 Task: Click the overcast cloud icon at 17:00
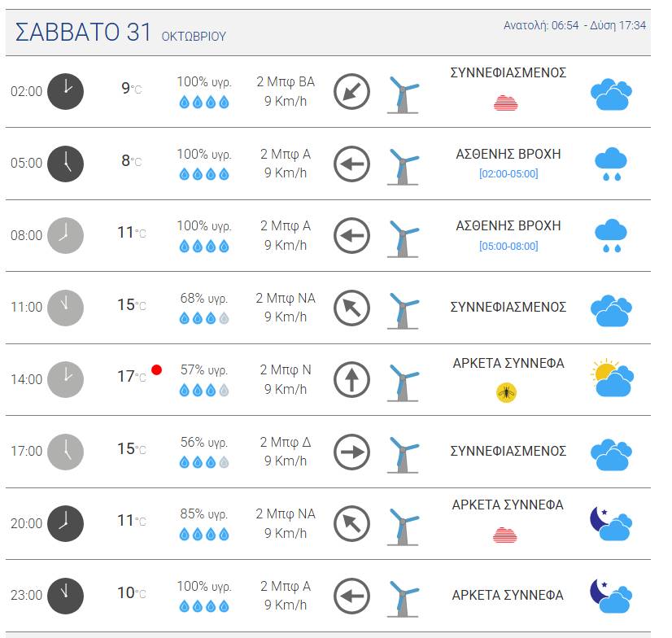(611, 455)
